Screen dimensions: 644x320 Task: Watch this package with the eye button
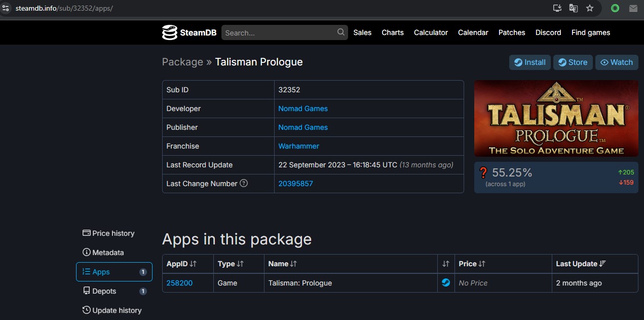617,62
